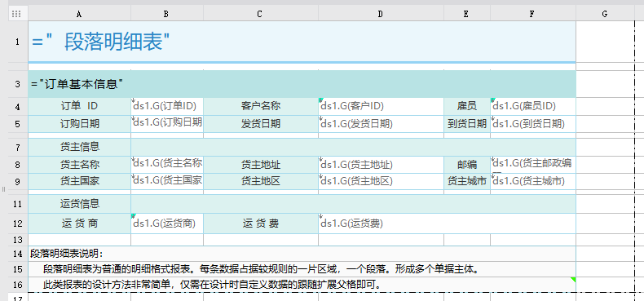This screenshot has width=644, height=301.
Task: Click the "货主信息" section cell
Action: 79,147
